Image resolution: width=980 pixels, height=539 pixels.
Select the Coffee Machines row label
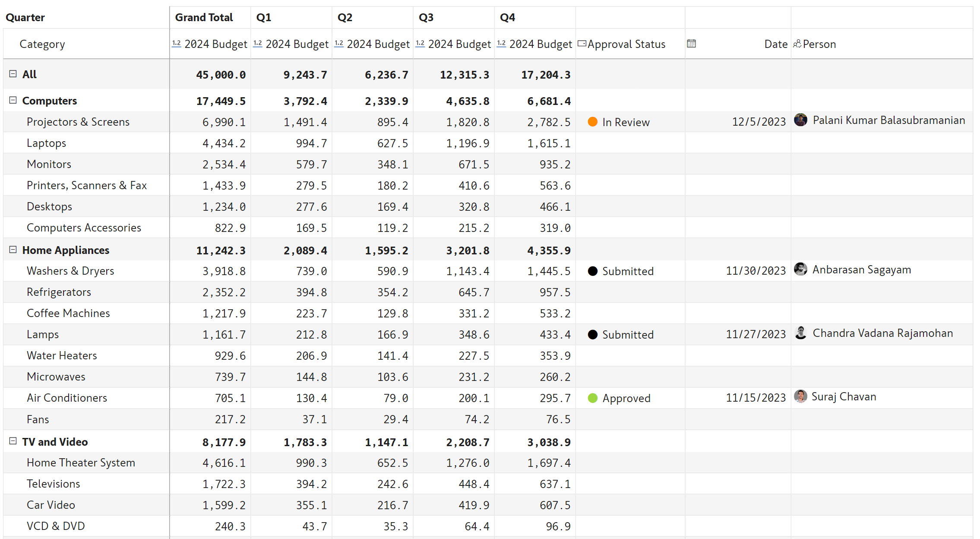(x=68, y=313)
